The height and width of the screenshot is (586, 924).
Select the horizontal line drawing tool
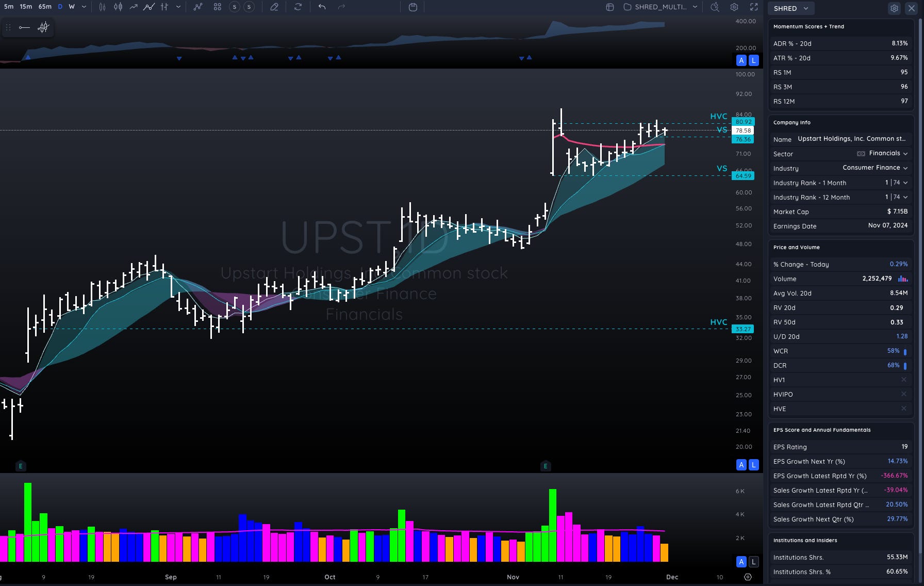(24, 27)
